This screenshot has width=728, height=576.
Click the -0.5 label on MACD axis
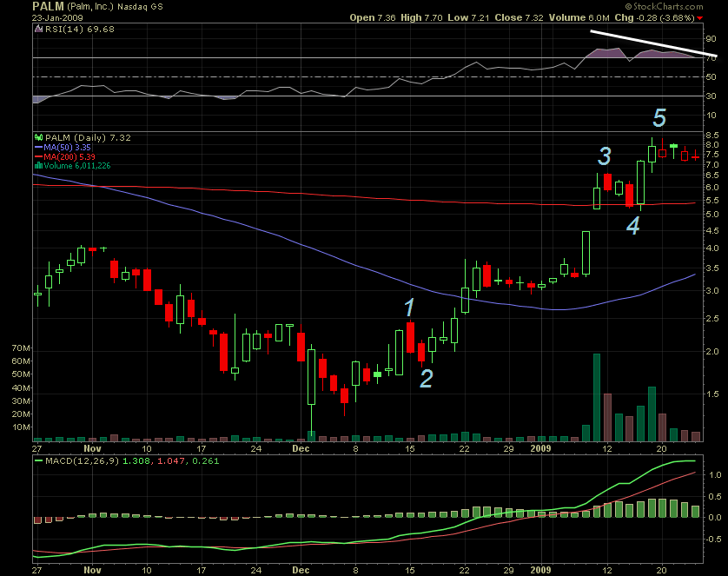pyautogui.click(x=714, y=540)
